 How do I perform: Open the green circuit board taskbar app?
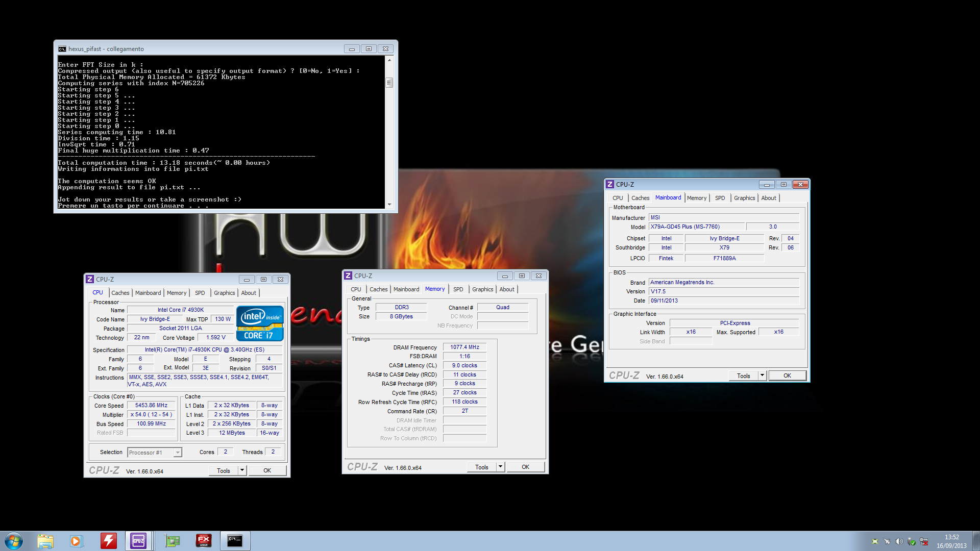(173, 541)
